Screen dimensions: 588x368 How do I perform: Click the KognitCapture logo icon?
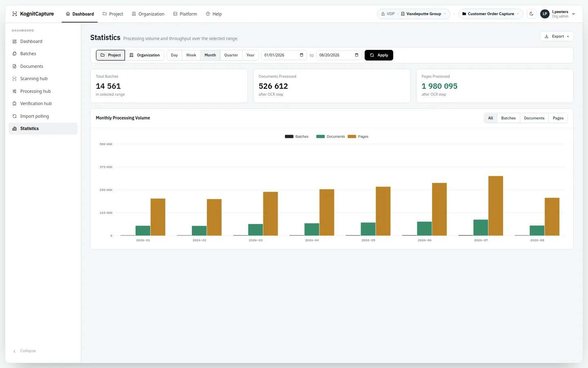[15, 14]
